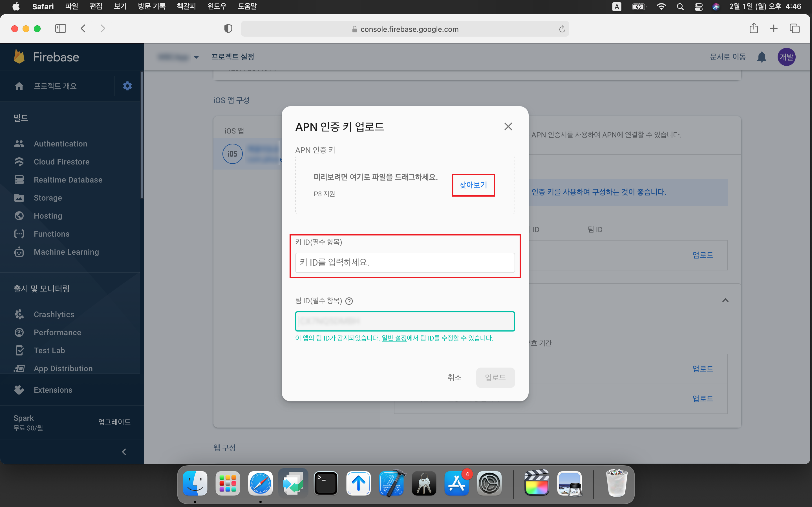Open Crashlytics in the sidebar
This screenshot has width=812, height=507.
click(54, 314)
